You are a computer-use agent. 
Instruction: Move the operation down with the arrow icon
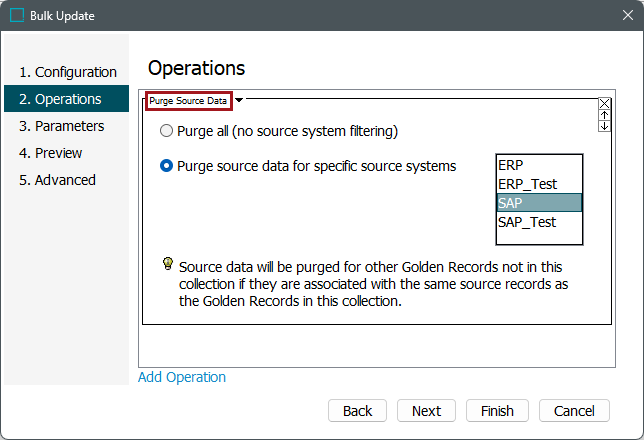point(604,126)
